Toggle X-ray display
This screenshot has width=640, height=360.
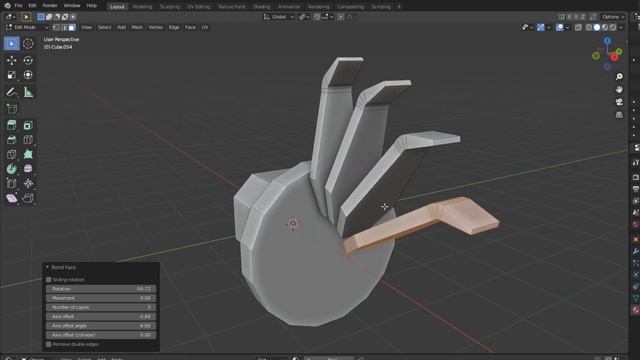coord(578,27)
